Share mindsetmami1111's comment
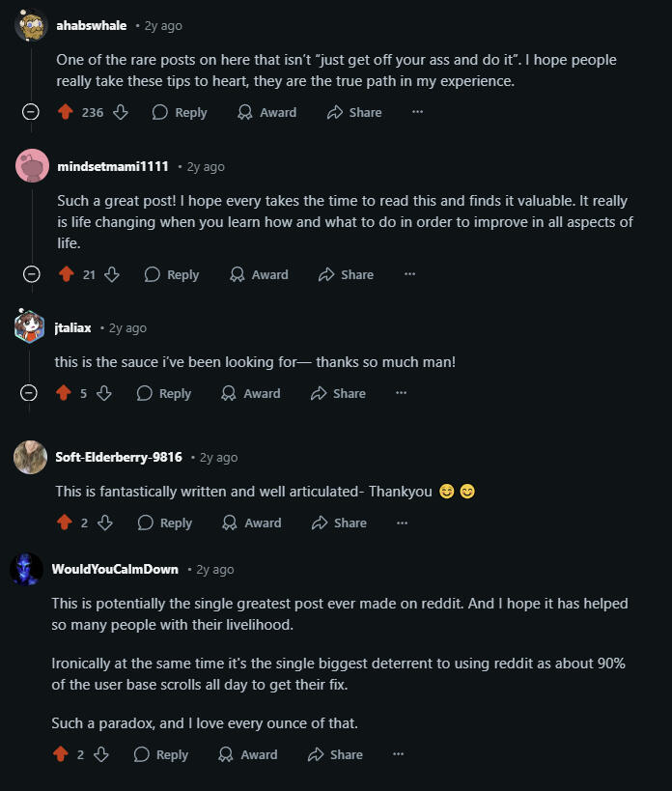 [346, 274]
